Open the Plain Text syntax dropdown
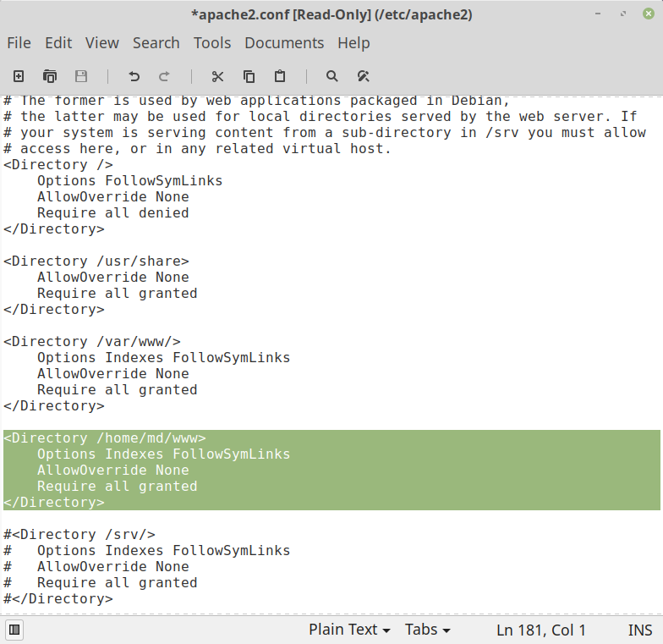663x644 pixels. click(349, 630)
